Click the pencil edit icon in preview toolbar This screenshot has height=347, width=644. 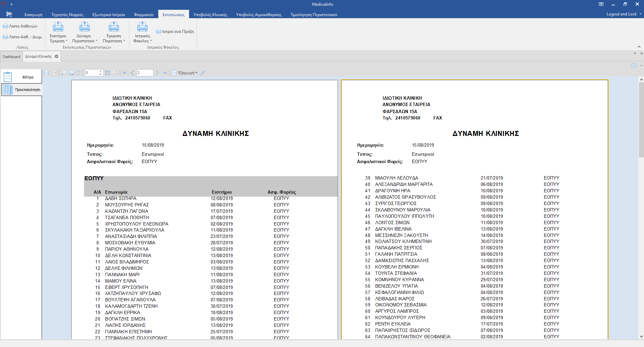point(203,73)
